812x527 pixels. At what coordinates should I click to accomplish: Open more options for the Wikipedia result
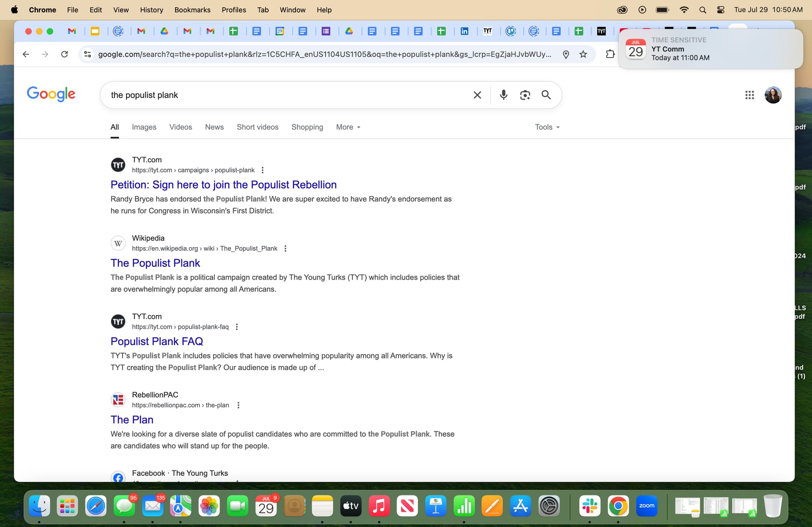point(285,248)
